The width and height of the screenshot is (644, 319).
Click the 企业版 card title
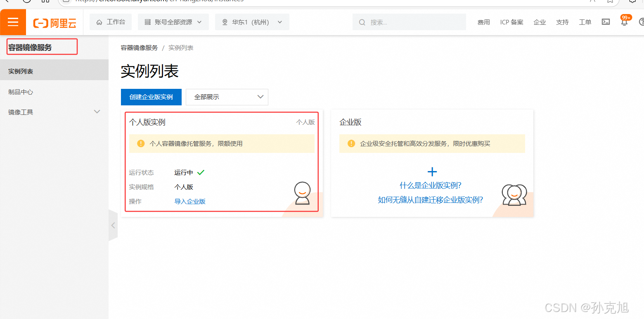350,122
